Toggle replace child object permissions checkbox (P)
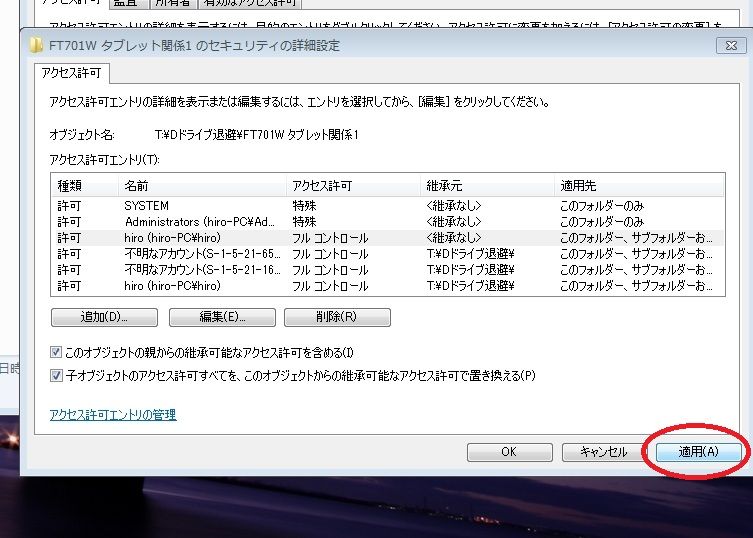Image resolution: width=753 pixels, height=538 pixels. [x=56, y=375]
